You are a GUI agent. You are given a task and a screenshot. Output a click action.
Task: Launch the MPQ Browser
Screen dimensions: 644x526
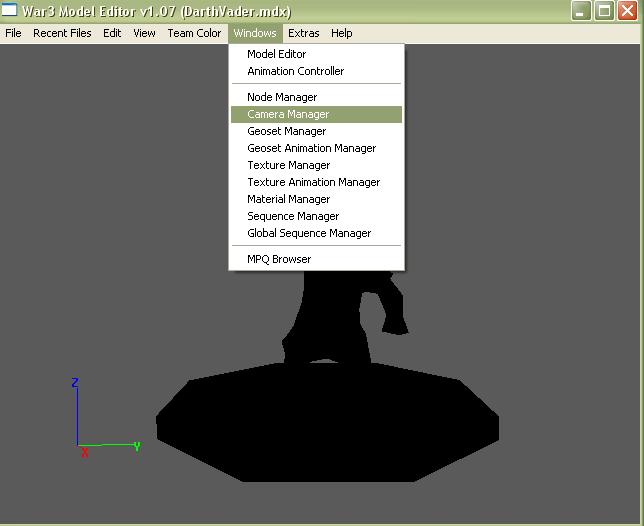[316, 259]
